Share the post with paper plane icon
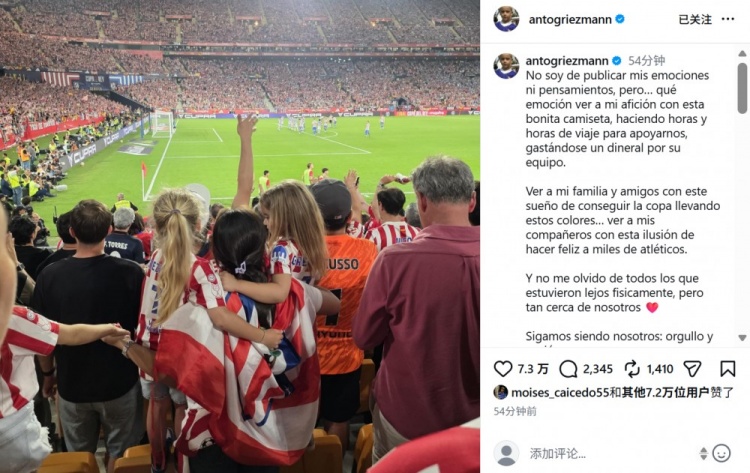Screen dimensions: 750x473 click(x=692, y=369)
